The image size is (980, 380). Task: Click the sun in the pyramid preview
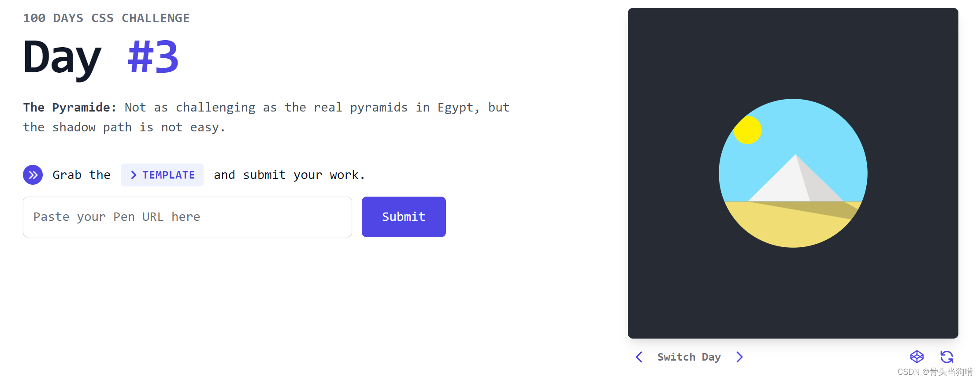coord(747,130)
